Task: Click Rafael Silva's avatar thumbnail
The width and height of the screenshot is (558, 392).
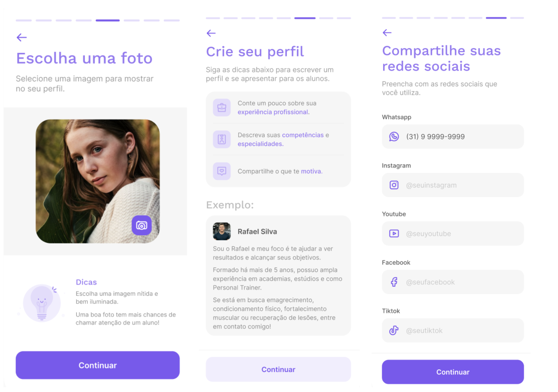Action: tap(222, 231)
